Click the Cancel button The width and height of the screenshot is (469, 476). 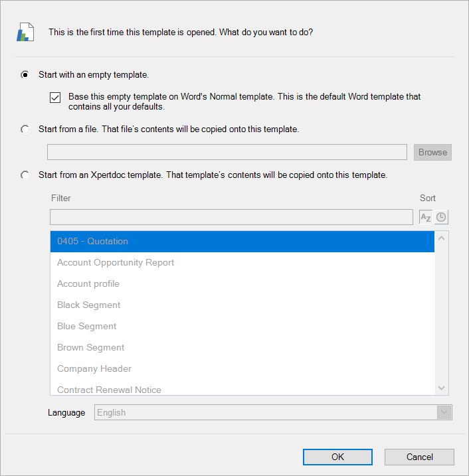pos(419,457)
